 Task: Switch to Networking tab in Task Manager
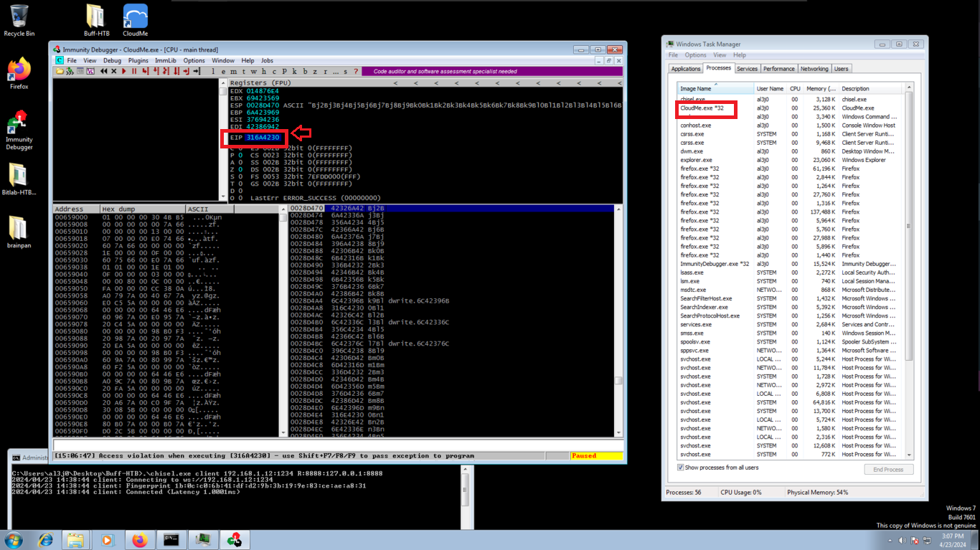[x=814, y=69]
